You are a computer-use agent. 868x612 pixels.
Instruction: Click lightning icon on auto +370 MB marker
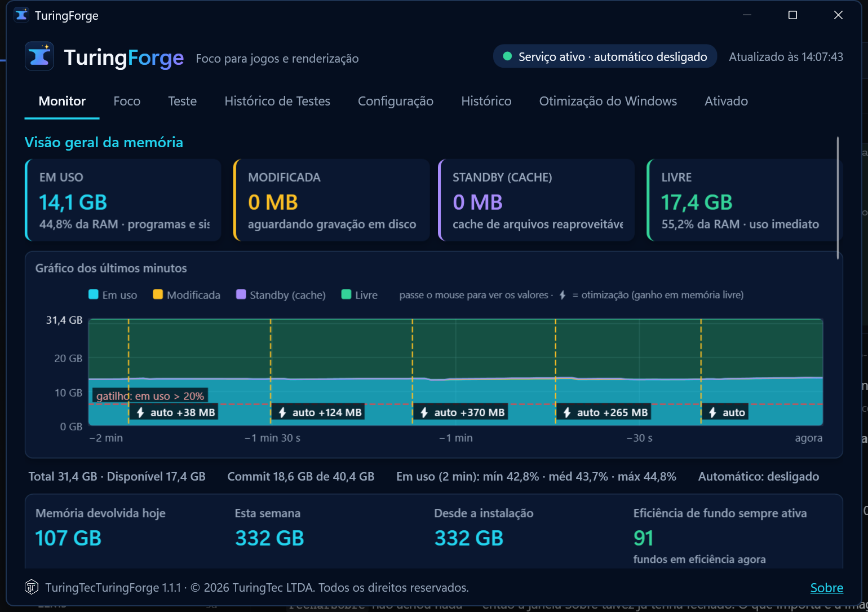click(424, 412)
